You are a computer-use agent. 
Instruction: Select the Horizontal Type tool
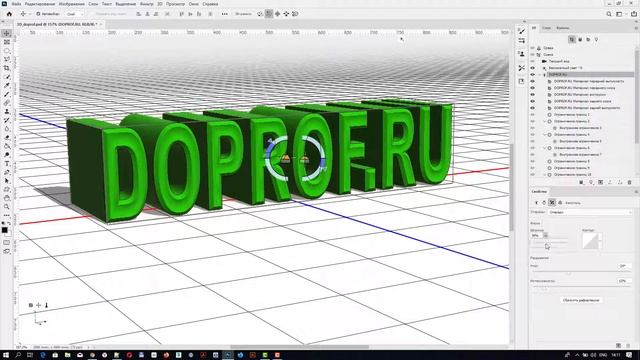7,164
